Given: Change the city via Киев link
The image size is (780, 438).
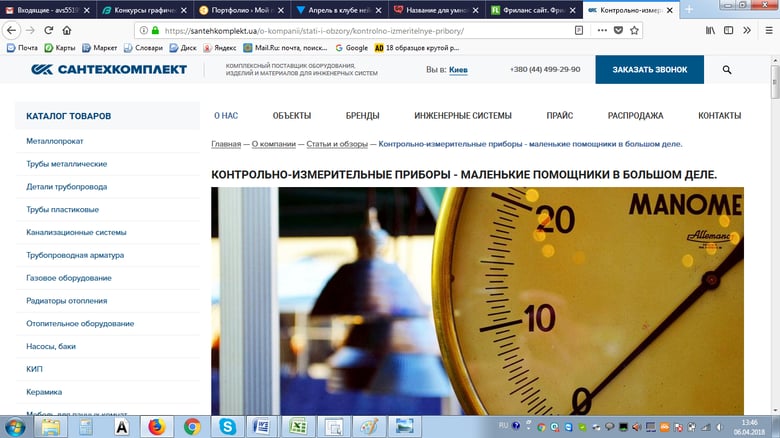Looking at the screenshot, I should tap(458, 70).
